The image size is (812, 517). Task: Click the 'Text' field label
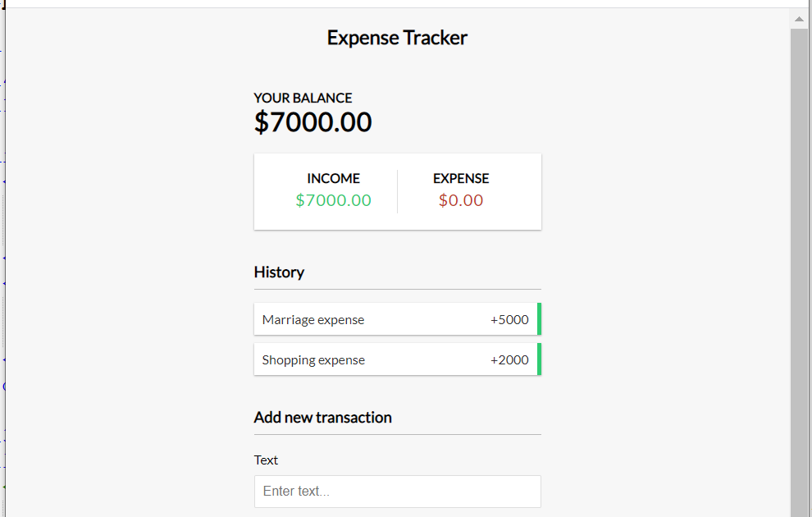point(266,460)
